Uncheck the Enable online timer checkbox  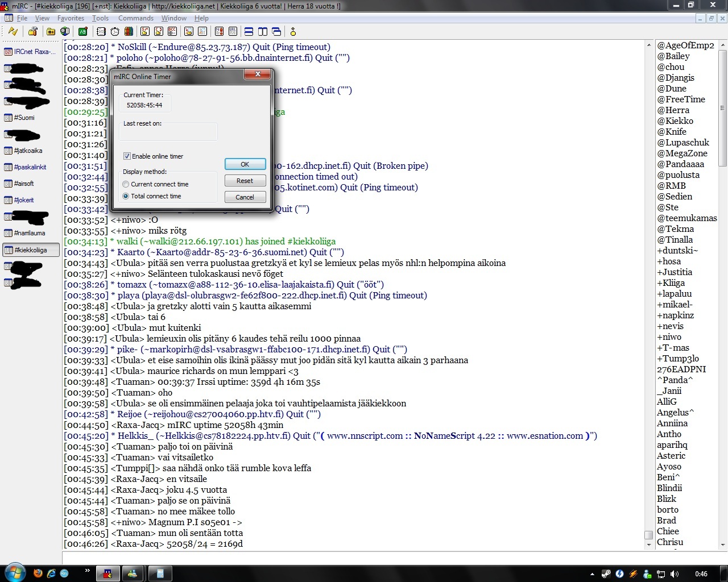coord(127,156)
